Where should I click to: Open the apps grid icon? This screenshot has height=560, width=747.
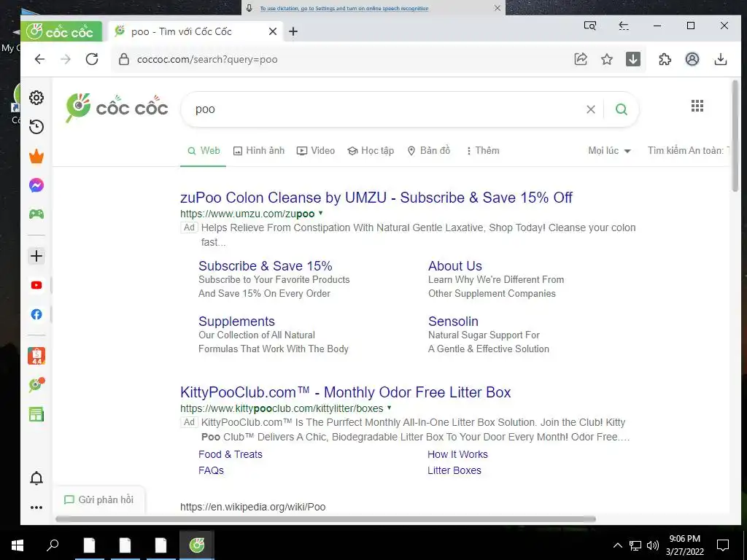(x=697, y=106)
